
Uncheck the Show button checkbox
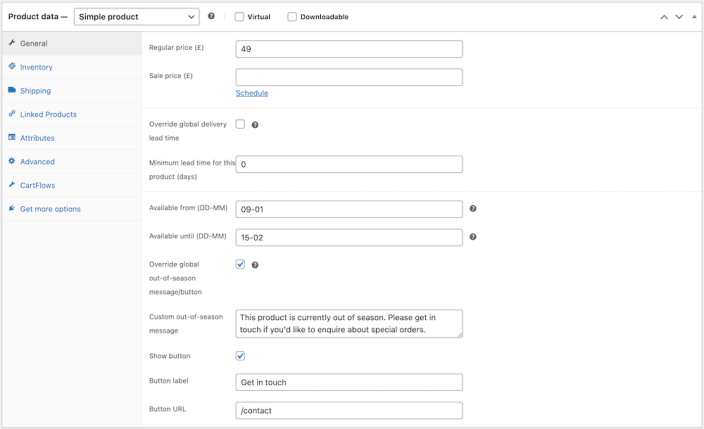click(240, 355)
